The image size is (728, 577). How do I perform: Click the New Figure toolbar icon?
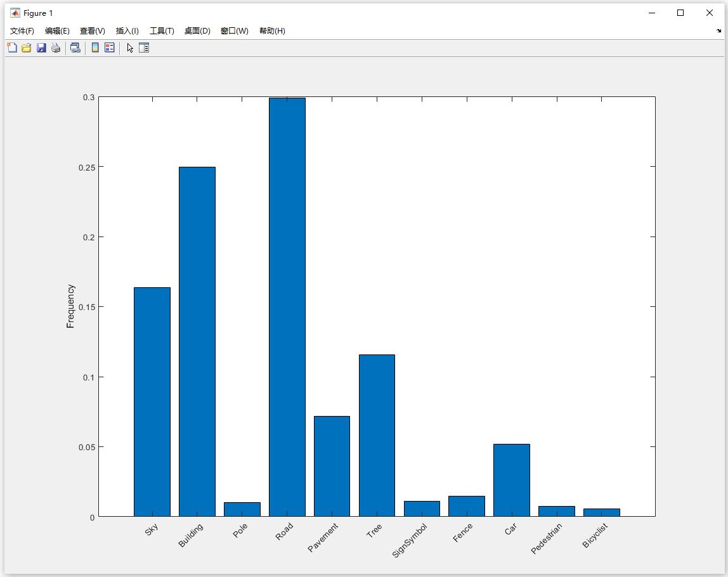click(x=12, y=48)
